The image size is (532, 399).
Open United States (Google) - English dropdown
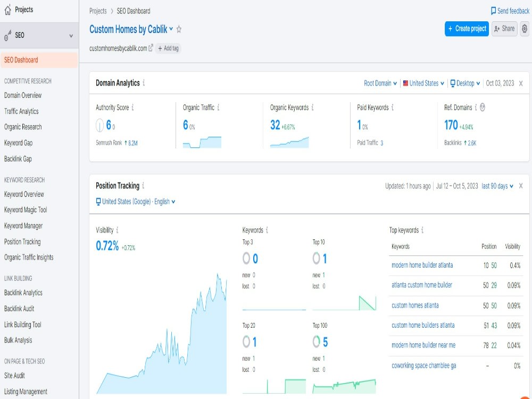point(136,202)
